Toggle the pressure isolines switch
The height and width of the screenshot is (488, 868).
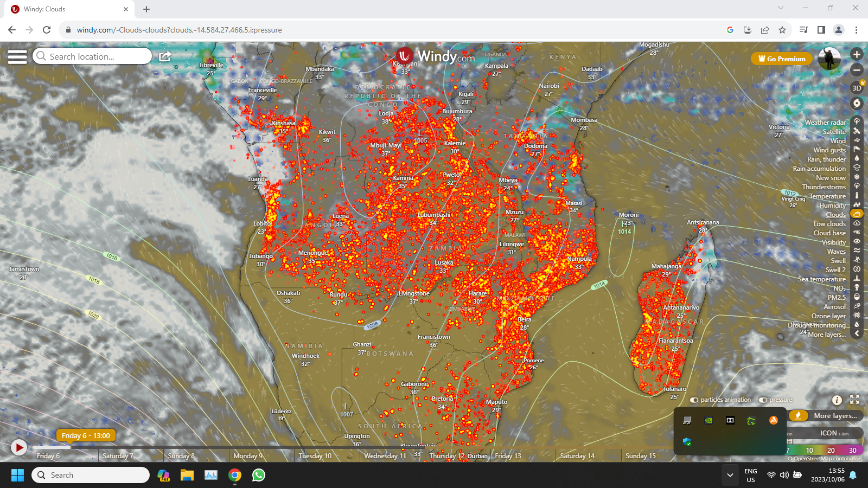point(763,400)
